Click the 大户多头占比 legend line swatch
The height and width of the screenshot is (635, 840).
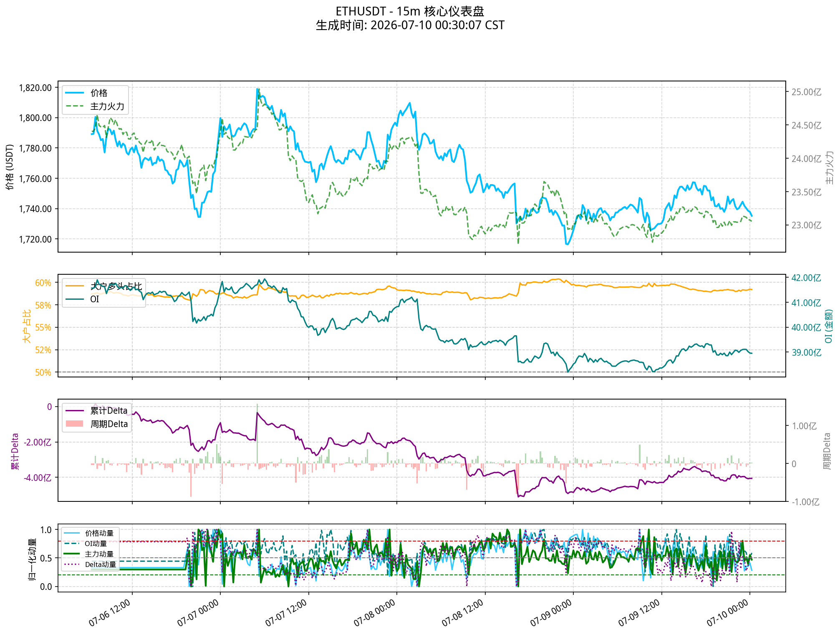click(x=75, y=286)
